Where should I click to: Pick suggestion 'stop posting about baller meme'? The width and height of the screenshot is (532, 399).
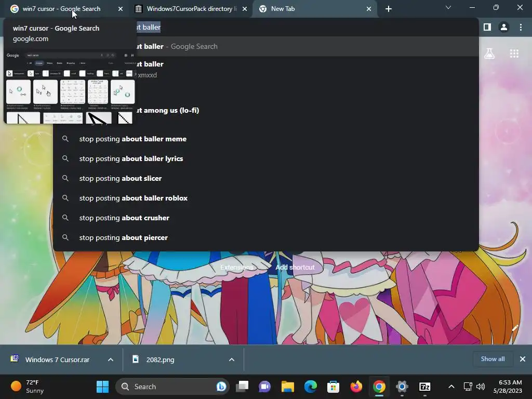pyautogui.click(x=266, y=139)
